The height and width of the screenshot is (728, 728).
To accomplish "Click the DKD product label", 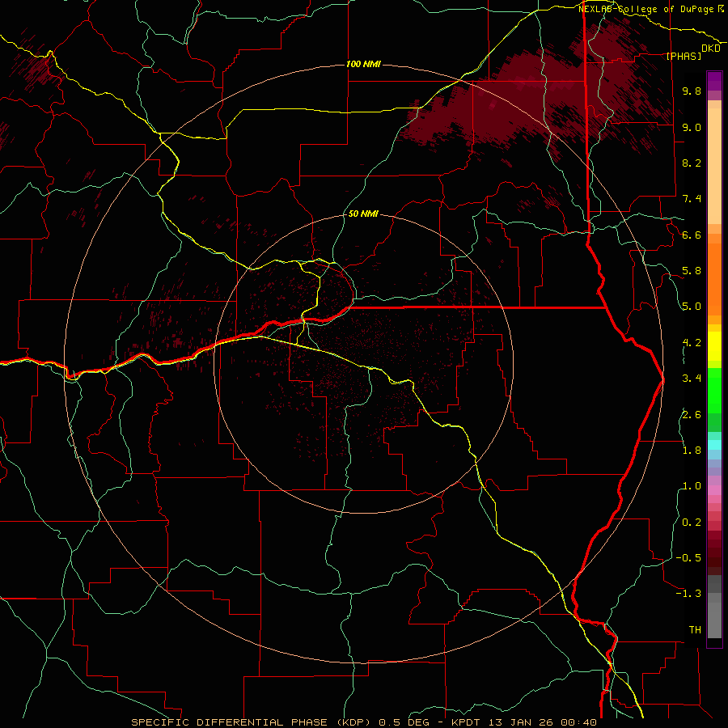I will point(710,49).
